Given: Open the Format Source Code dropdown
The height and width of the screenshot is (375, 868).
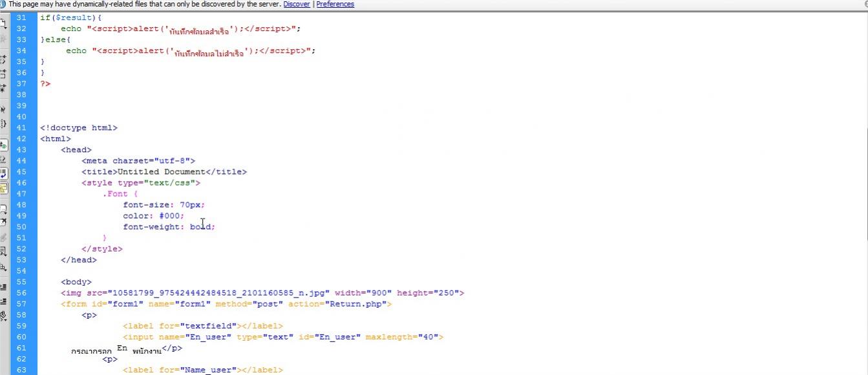Looking at the screenshot, I should [x=3, y=316].
